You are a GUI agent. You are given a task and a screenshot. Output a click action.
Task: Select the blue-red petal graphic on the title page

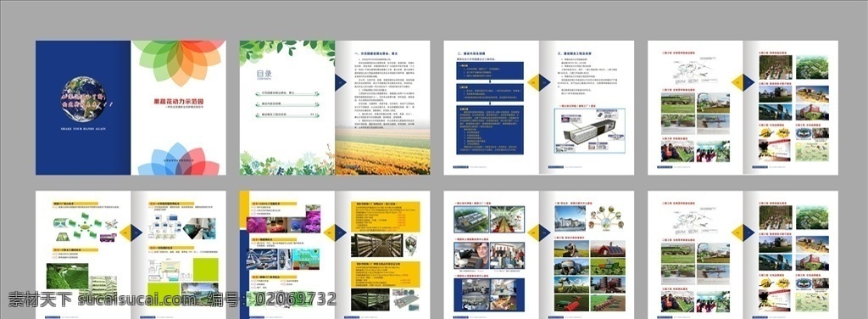pos(178,159)
